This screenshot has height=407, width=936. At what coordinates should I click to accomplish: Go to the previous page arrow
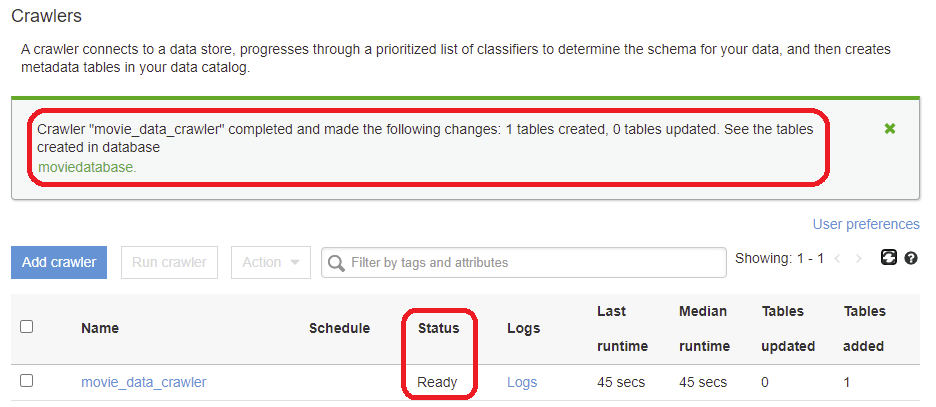(x=837, y=259)
